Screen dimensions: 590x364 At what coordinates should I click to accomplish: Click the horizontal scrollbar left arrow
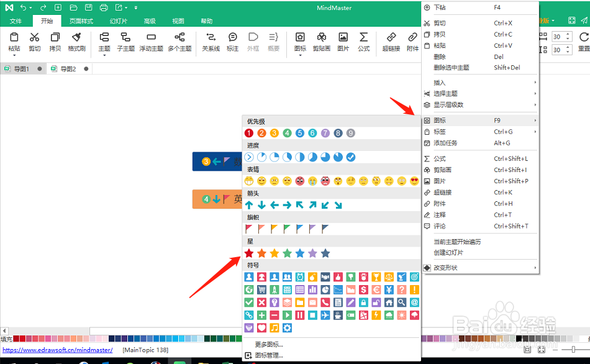(x=4, y=331)
